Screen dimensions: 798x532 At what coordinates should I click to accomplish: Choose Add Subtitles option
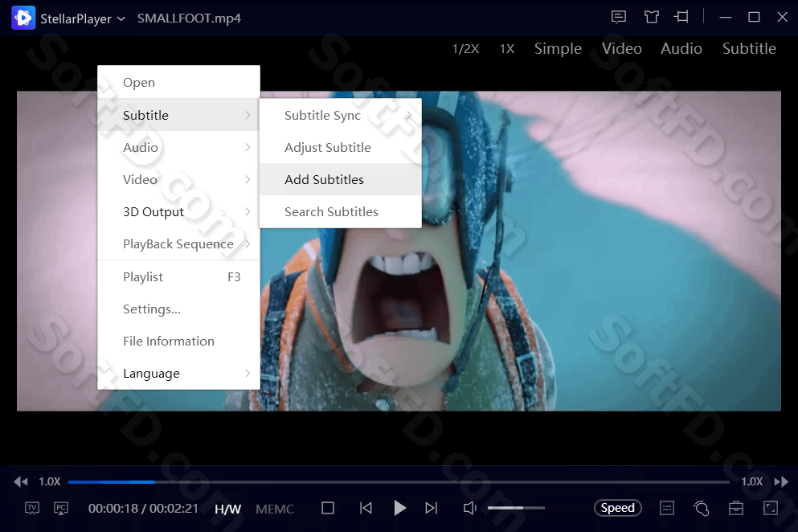[x=340, y=179]
